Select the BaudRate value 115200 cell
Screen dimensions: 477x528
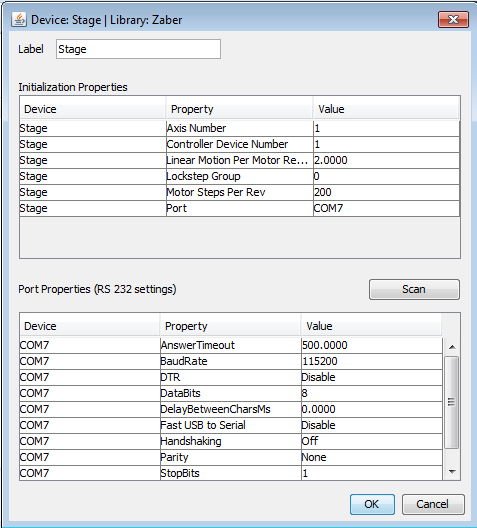tap(372, 361)
